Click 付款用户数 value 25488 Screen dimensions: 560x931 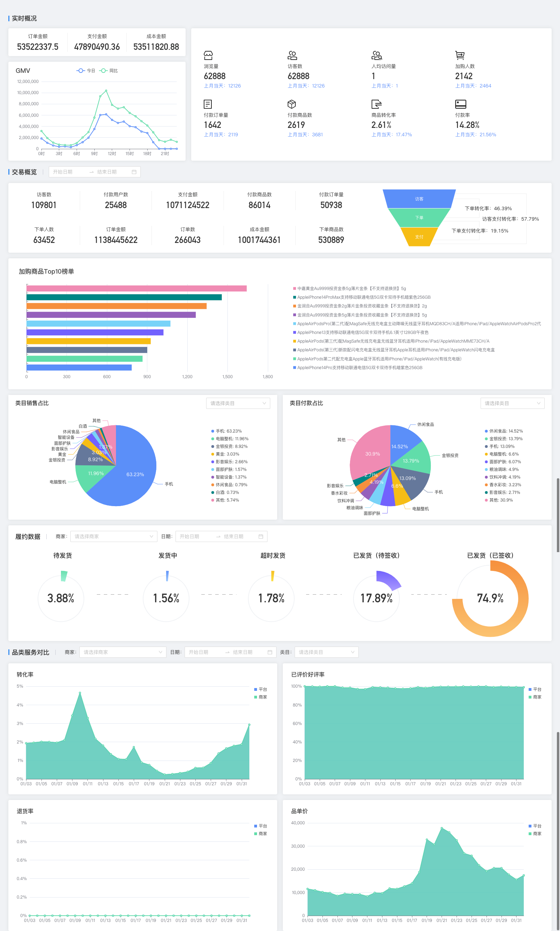click(116, 205)
